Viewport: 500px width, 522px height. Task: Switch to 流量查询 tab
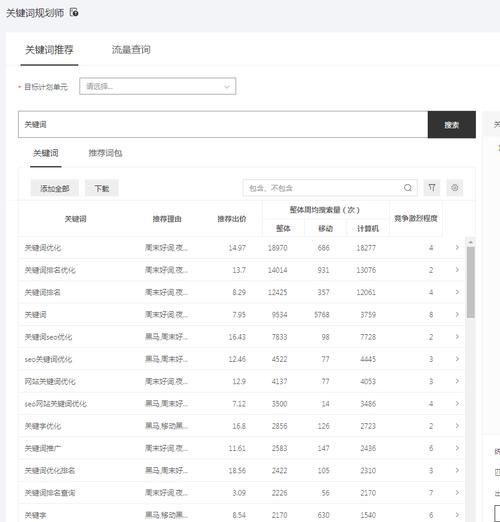(131, 50)
